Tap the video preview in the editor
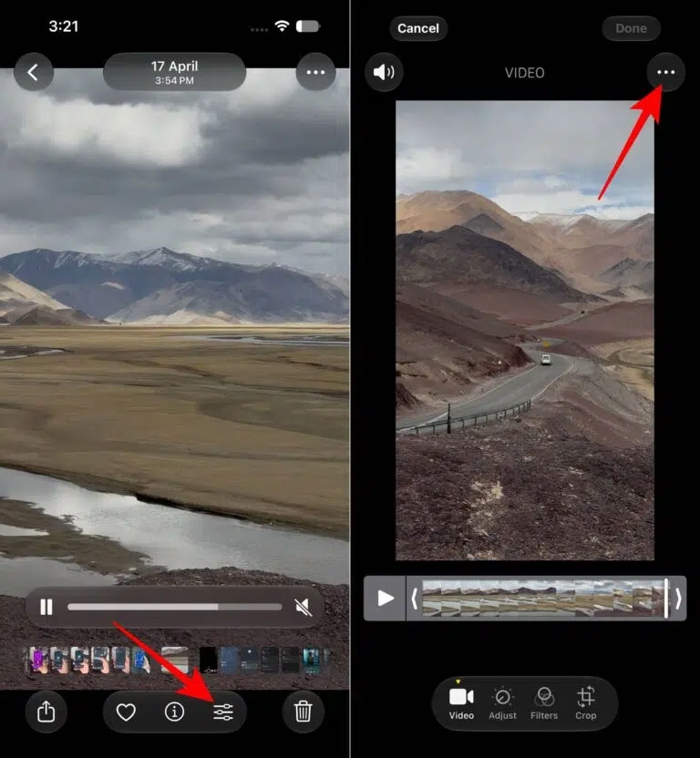 pyautogui.click(x=525, y=330)
